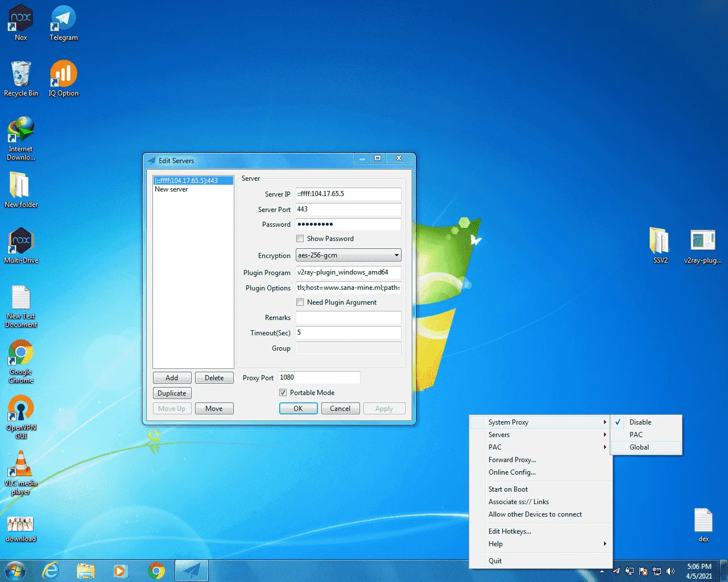Screen dimensions: 728x582
Task: Select New server in the list
Action: [x=193, y=189]
